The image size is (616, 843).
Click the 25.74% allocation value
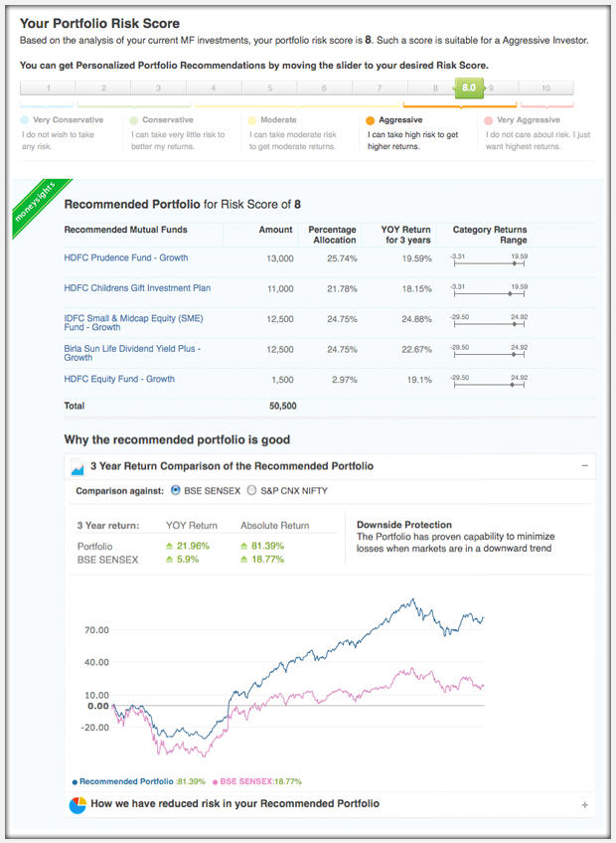342,258
